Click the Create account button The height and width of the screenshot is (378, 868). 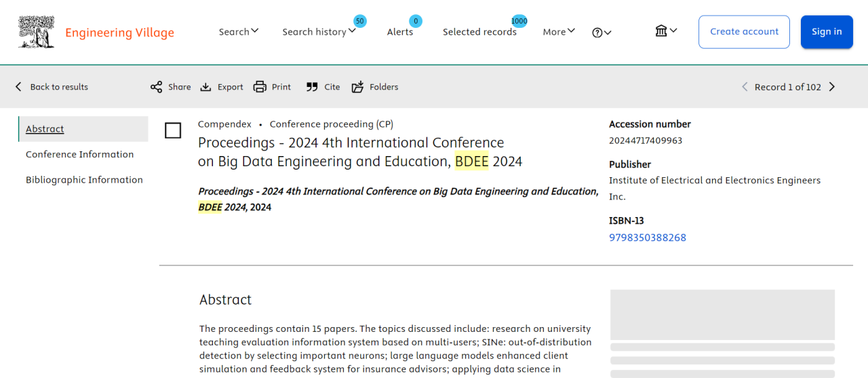pyautogui.click(x=744, y=32)
